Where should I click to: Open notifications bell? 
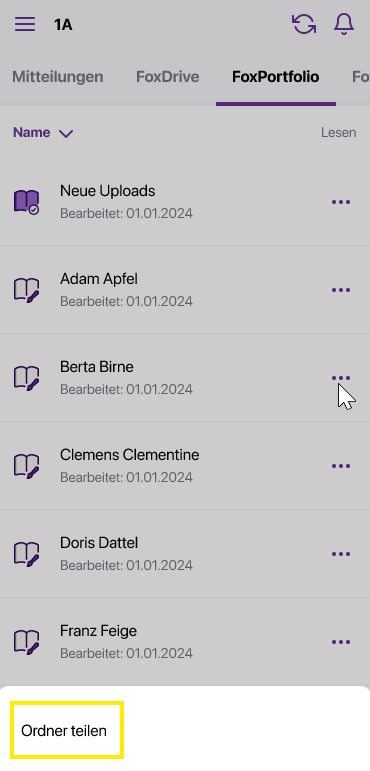tap(344, 24)
